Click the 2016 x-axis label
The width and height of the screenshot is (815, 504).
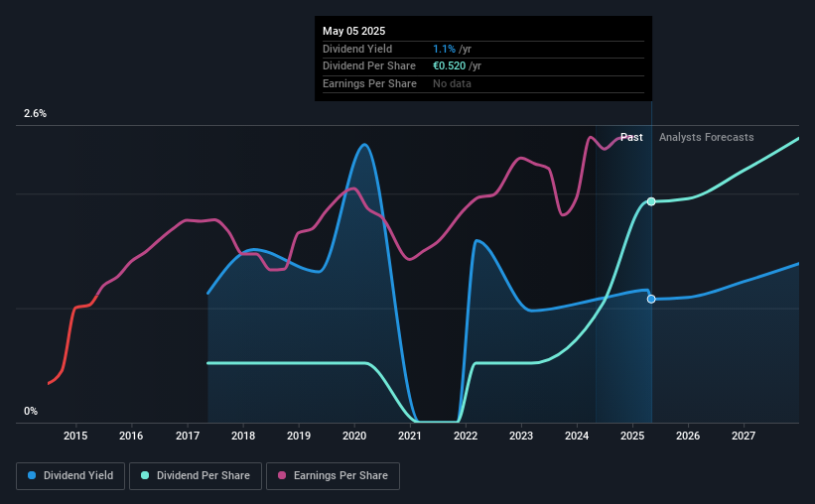tap(131, 436)
